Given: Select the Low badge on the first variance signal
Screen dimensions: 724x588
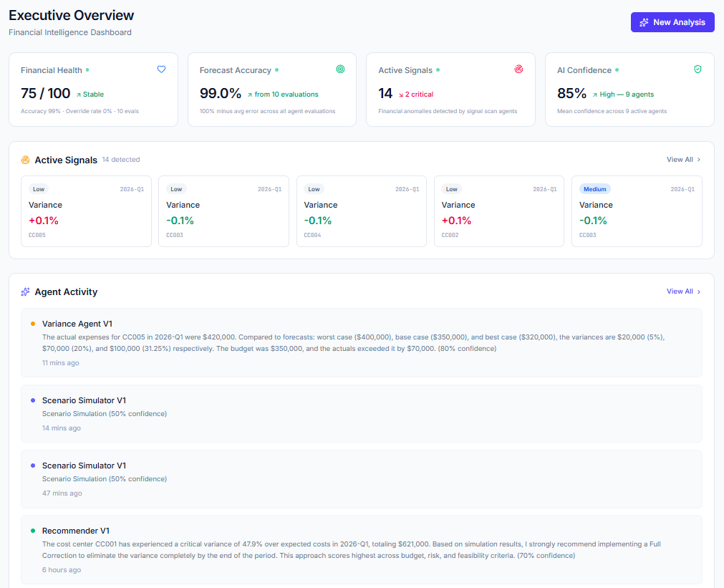Looking at the screenshot, I should click(x=37, y=189).
